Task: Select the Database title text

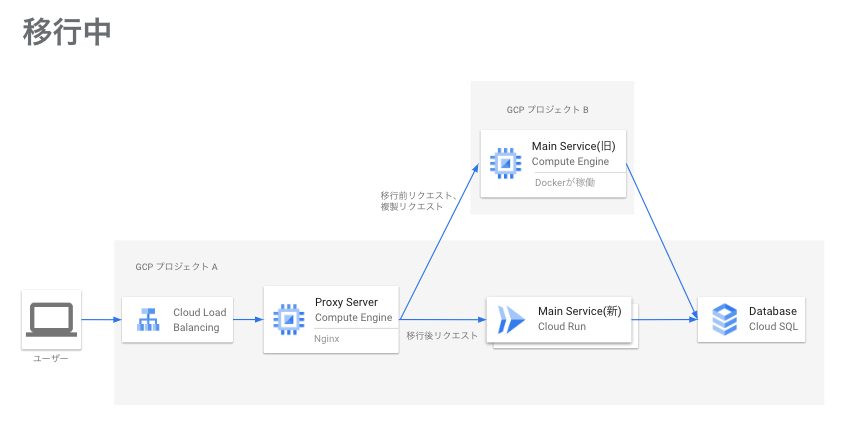Action: pos(772,311)
